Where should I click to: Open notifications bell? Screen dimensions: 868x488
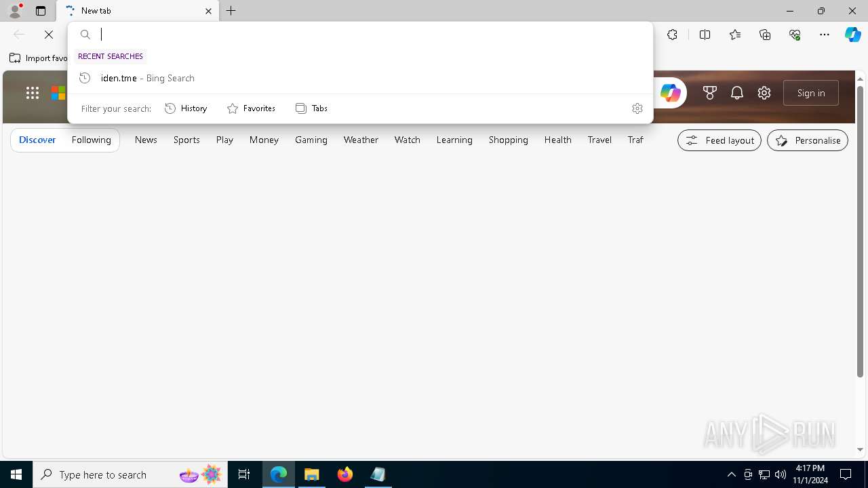(x=737, y=93)
